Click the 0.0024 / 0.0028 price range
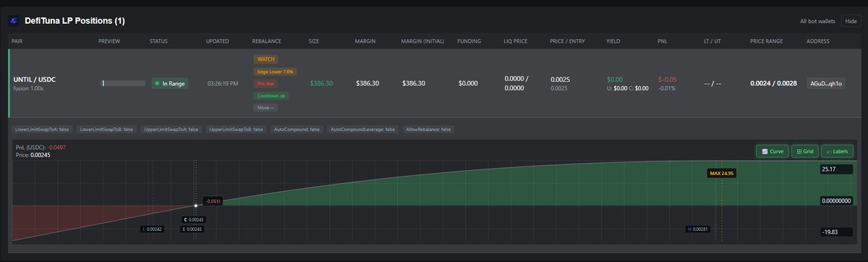Screen dimensions: 868x262 pos(773,83)
